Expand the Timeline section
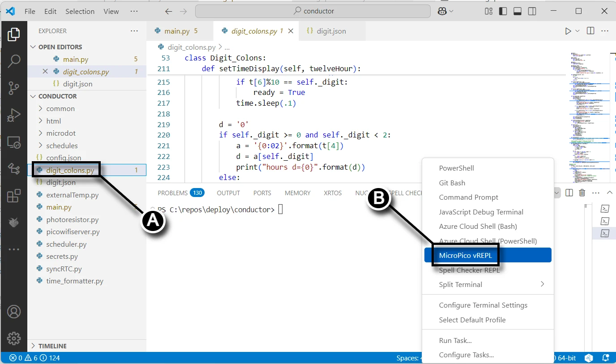The height and width of the screenshot is (364, 616). click(x=52, y=346)
